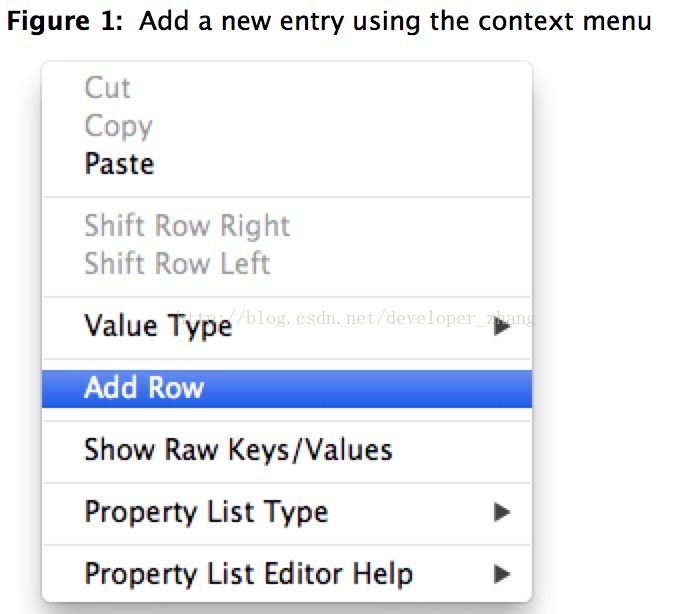This screenshot has height=614, width=692.
Task: Select Shift Row Left
Action: click(x=287, y=264)
